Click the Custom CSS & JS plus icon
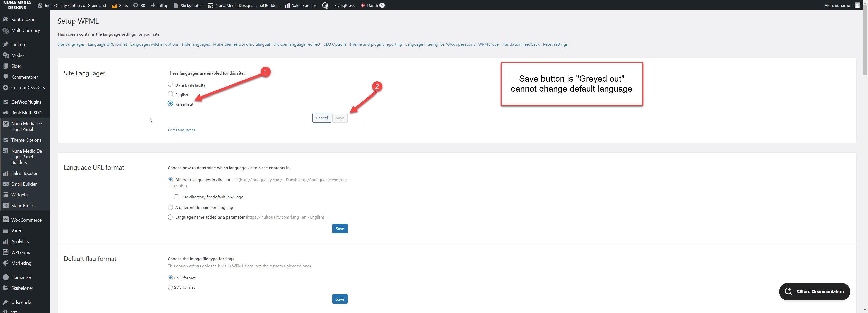Screen dimensions: 868x313 click(x=6, y=88)
